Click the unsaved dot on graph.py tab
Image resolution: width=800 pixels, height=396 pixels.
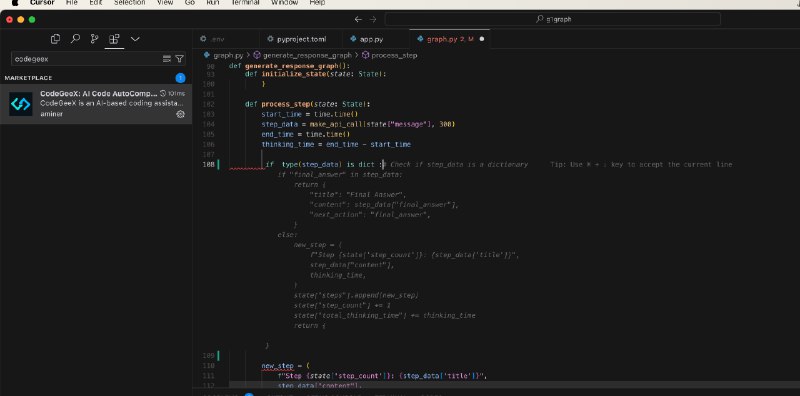point(482,39)
